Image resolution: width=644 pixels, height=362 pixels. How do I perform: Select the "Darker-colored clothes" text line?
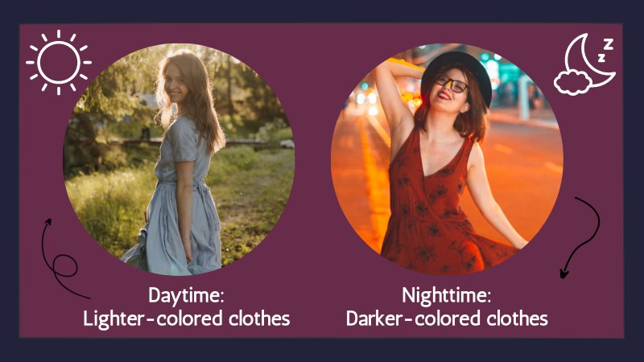pyautogui.click(x=447, y=319)
